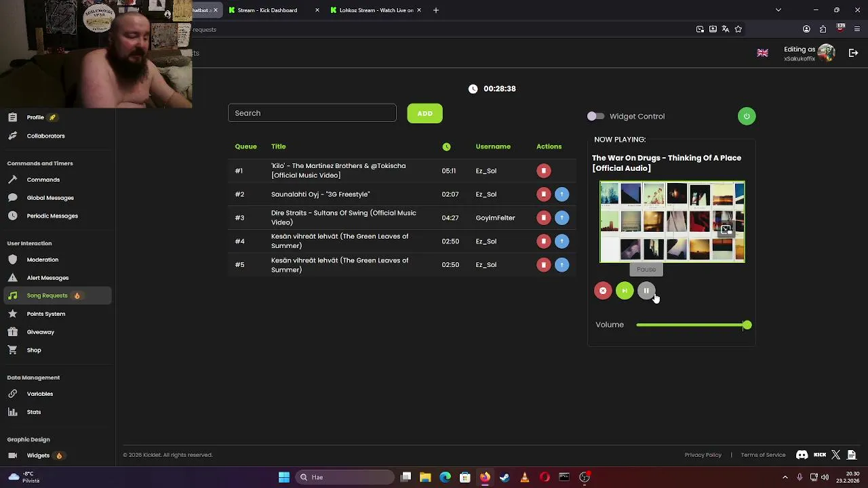
Task: Move queue item #5 up in the list
Action: click(x=561, y=265)
